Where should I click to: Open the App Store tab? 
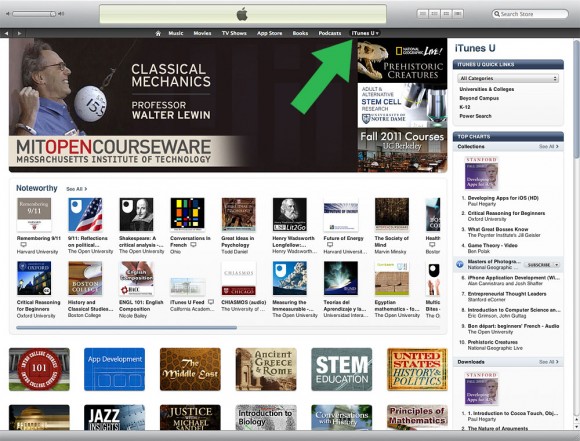pyautogui.click(x=269, y=33)
